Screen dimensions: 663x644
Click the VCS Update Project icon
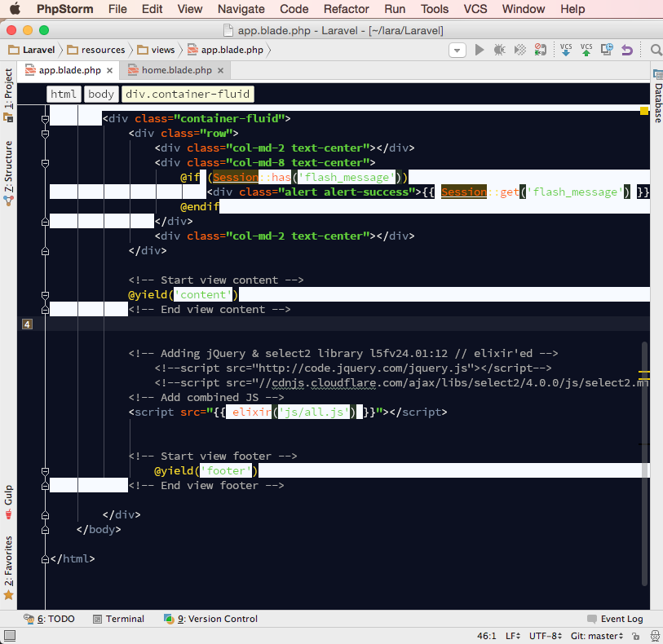(566, 50)
